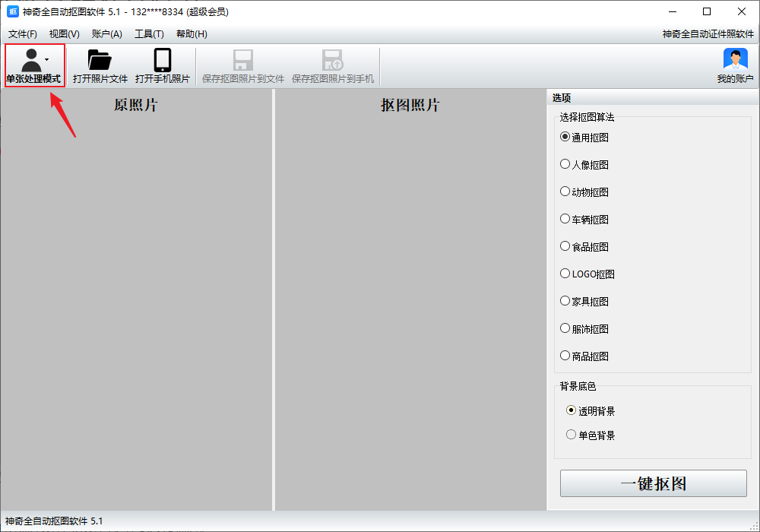Click the open phone photo icon
This screenshot has height=532, width=760.
163,60
